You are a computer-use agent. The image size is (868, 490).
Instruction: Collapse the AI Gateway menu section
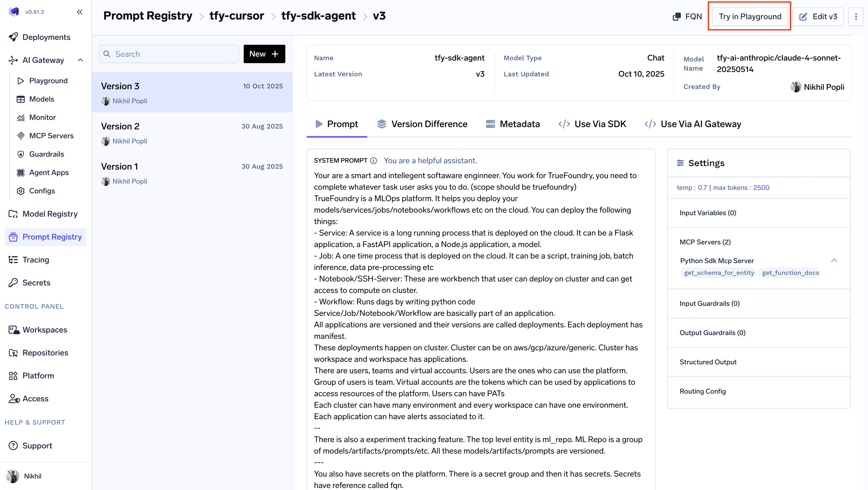click(x=80, y=60)
